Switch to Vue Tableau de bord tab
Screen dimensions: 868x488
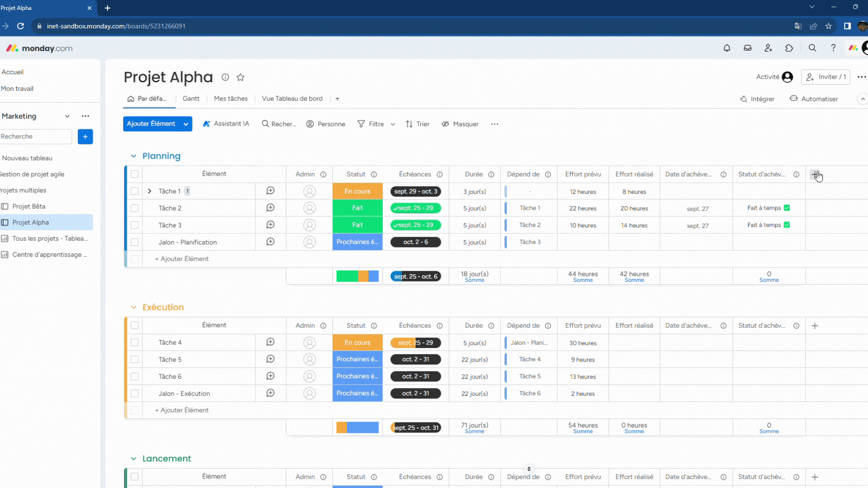click(292, 99)
